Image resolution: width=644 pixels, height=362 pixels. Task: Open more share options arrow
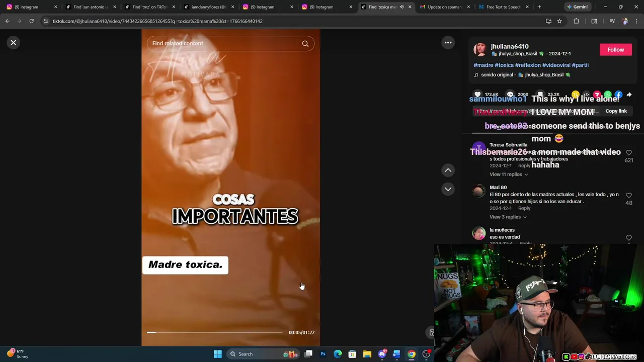point(629,95)
